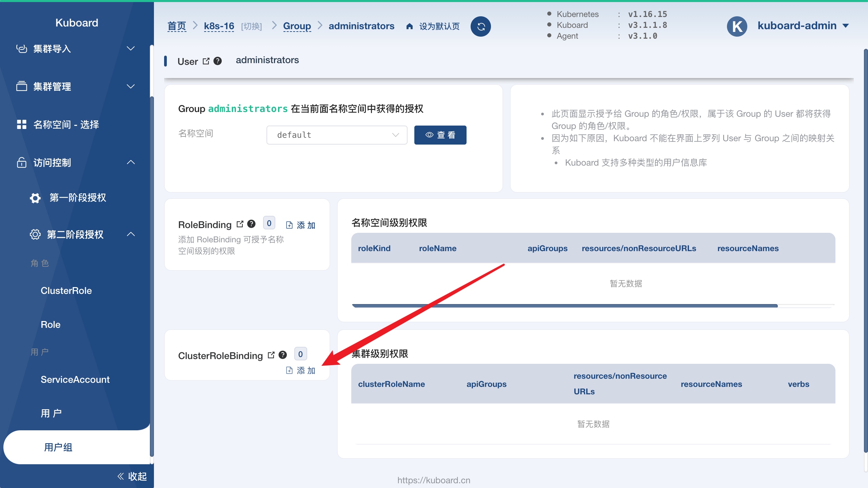Click the 第一阶段授权 gear icon
Viewport: 868px width, 488px height.
35,198
